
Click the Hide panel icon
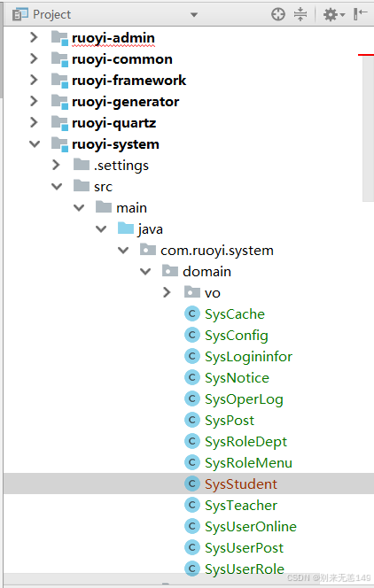[x=360, y=14]
